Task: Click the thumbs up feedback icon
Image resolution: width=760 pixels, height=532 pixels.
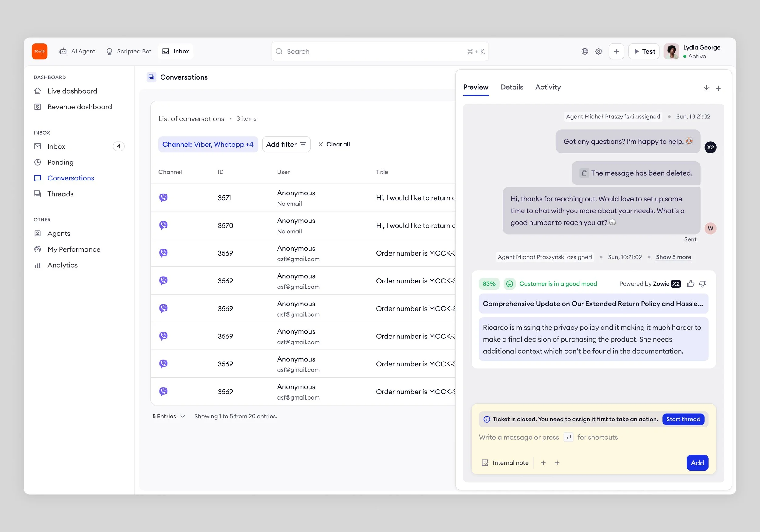Action: pos(690,283)
